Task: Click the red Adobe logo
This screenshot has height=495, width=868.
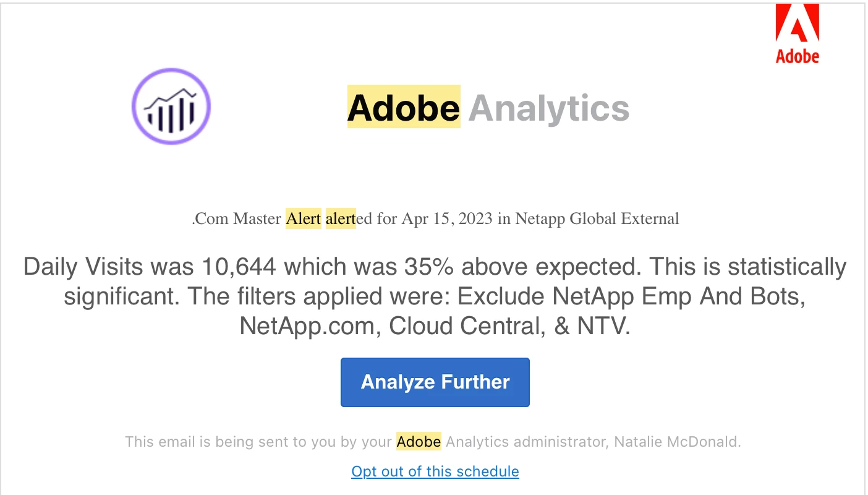Action: tap(798, 33)
